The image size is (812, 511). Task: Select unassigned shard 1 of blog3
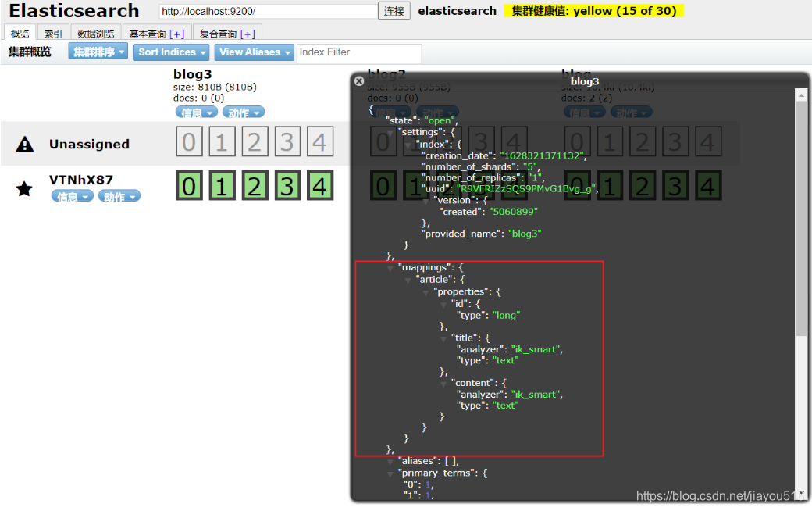[x=222, y=142]
